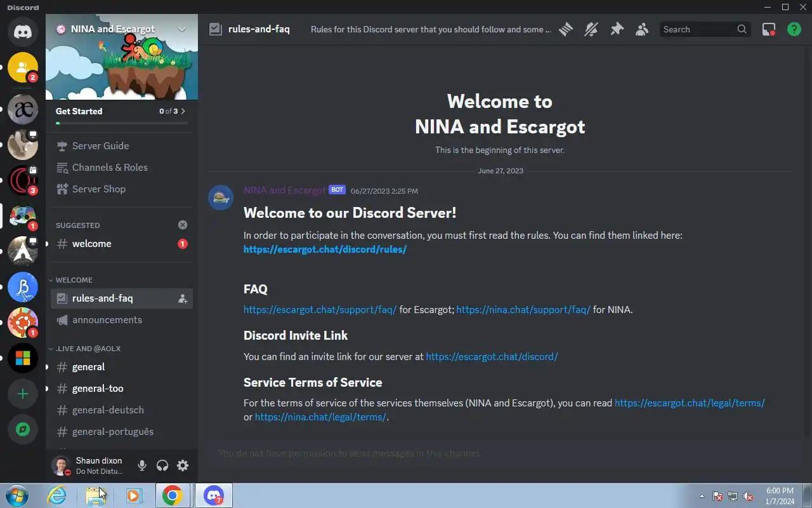The image size is (812, 508).
Task: Deafen with the headphones icon
Action: [162, 465]
